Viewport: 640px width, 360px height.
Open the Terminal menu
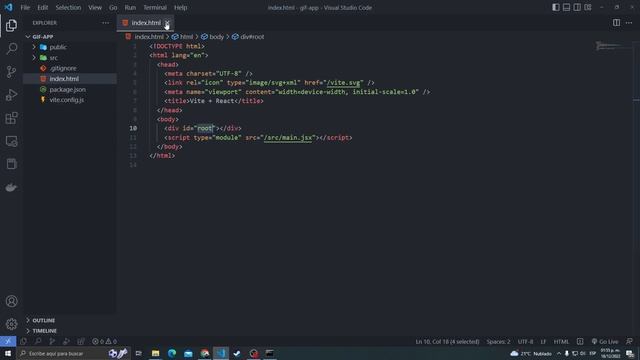pyautogui.click(x=155, y=7)
